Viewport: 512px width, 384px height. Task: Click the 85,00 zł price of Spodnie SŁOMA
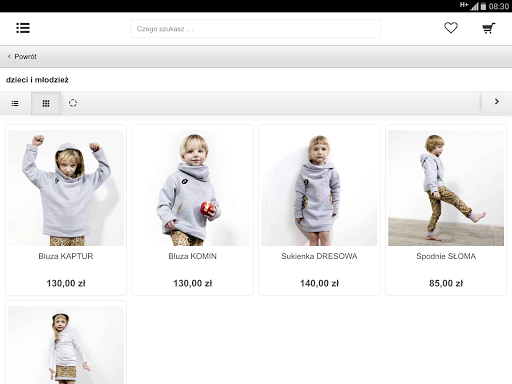(x=446, y=283)
